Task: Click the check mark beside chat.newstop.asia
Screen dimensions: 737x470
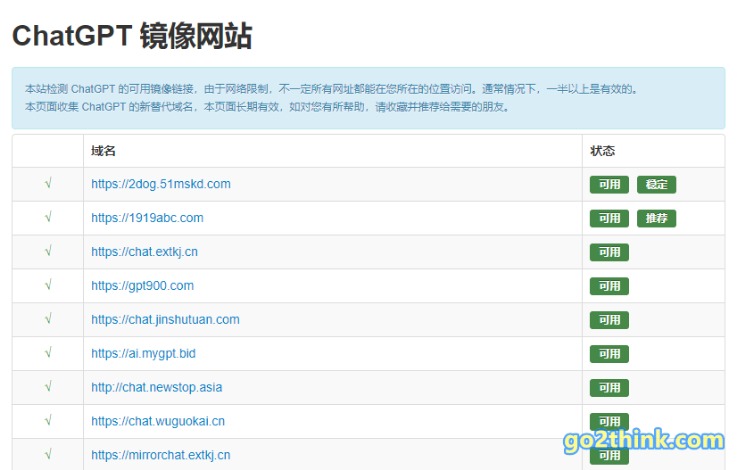Action: point(48,386)
